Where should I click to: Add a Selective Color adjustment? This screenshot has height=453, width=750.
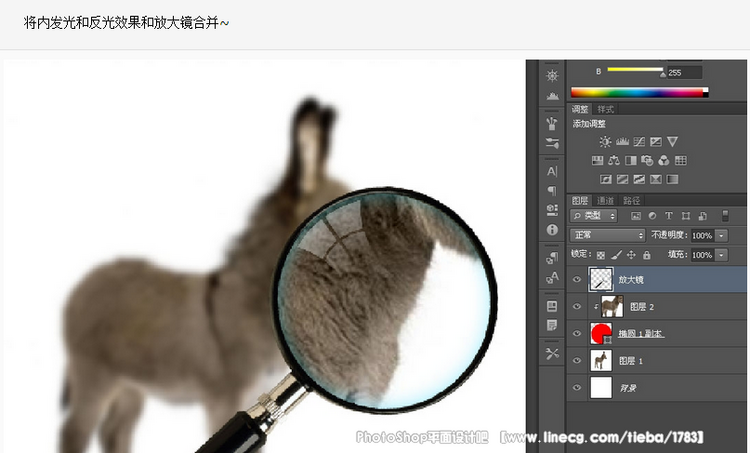(656, 179)
